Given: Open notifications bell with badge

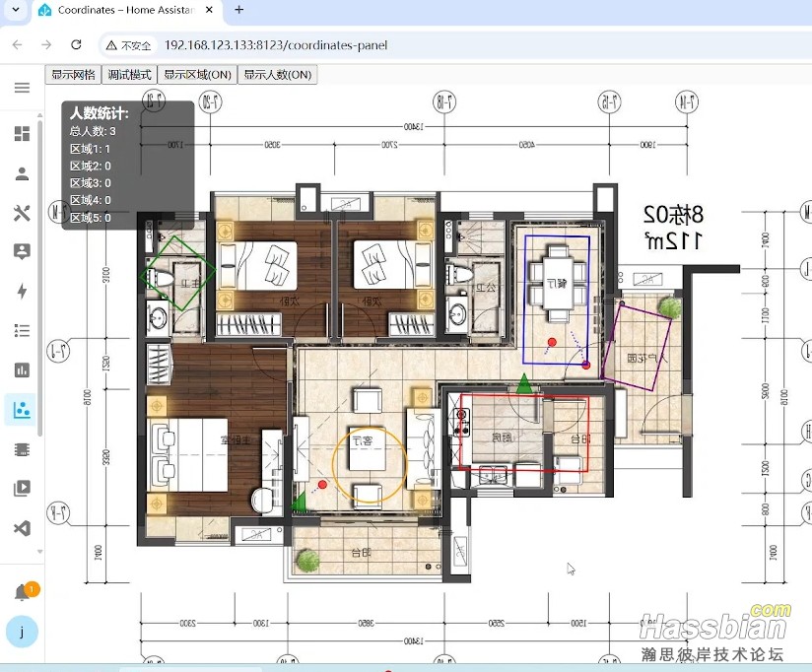Looking at the screenshot, I should 24,592.
